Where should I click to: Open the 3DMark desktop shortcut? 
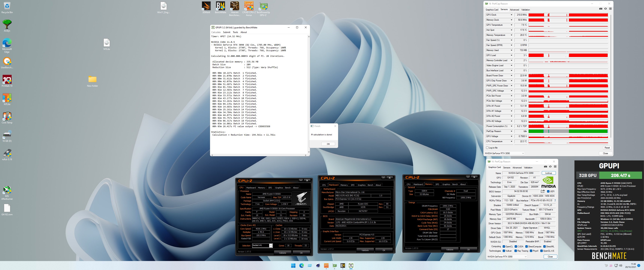[206, 7]
